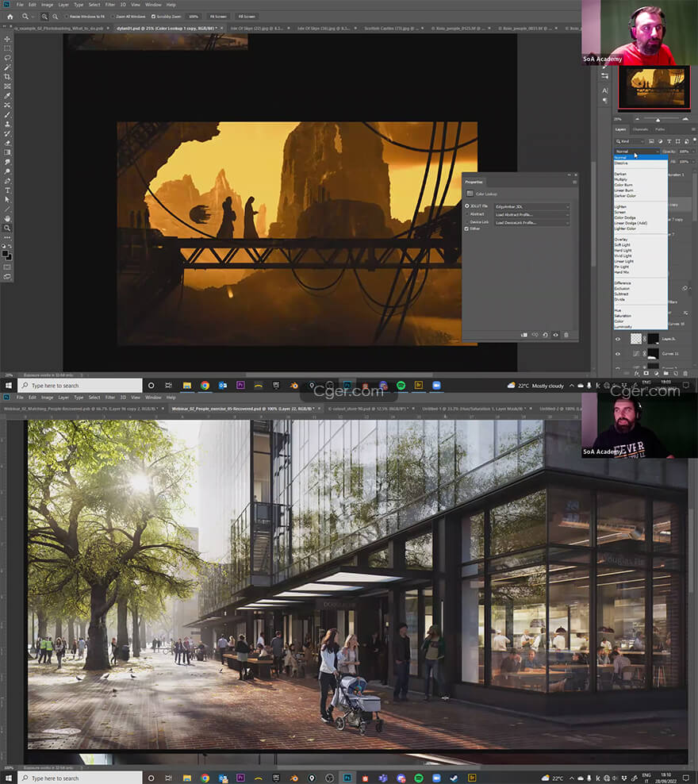This screenshot has width=698, height=784.
Task: Select the Pen tool
Action: click(x=7, y=181)
